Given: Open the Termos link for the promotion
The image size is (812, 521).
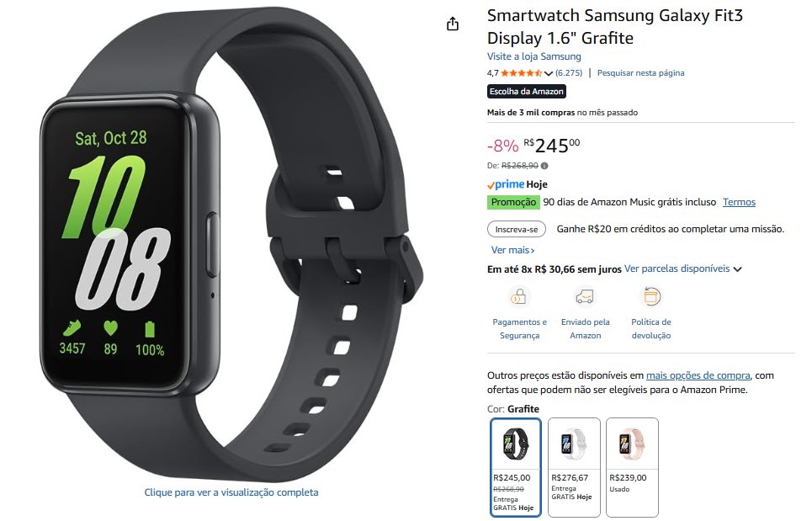Looking at the screenshot, I should [739, 202].
